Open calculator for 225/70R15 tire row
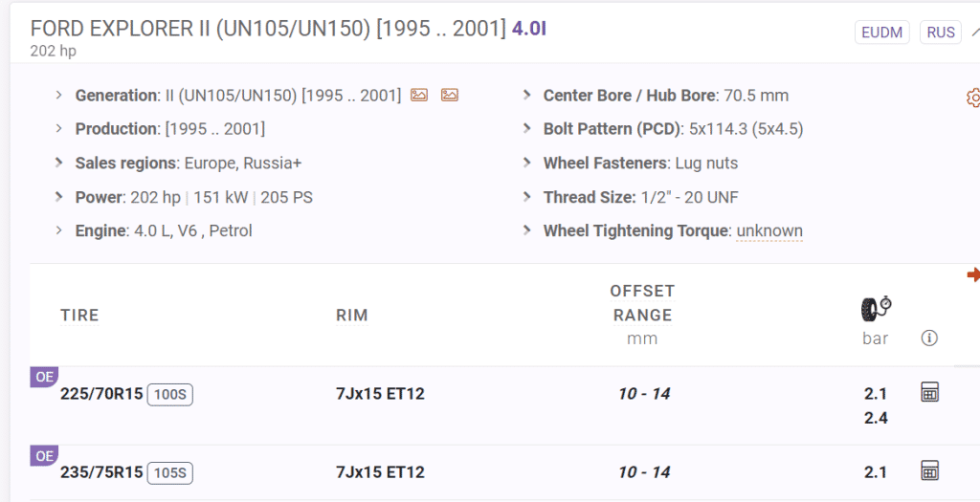This screenshot has height=502, width=980. click(928, 392)
